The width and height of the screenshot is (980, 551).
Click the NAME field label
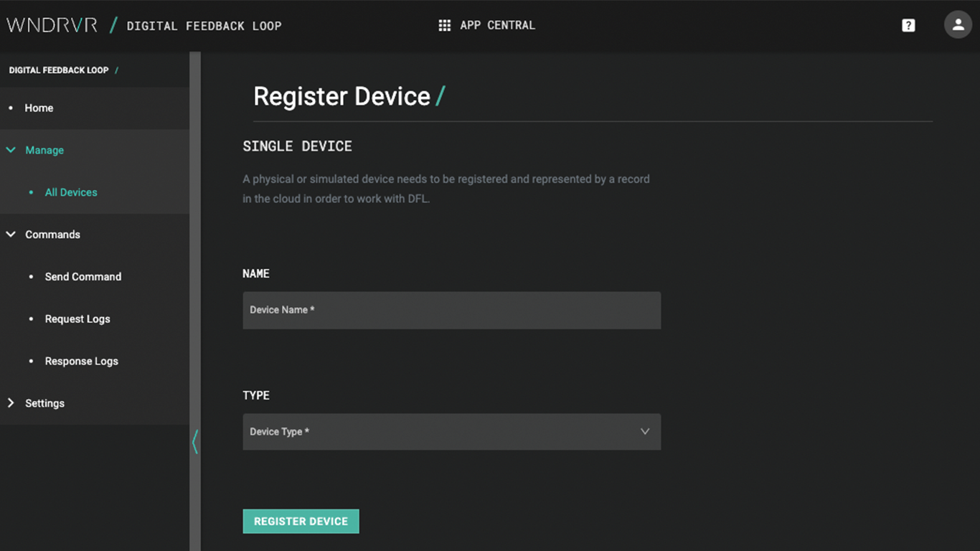click(x=256, y=274)
